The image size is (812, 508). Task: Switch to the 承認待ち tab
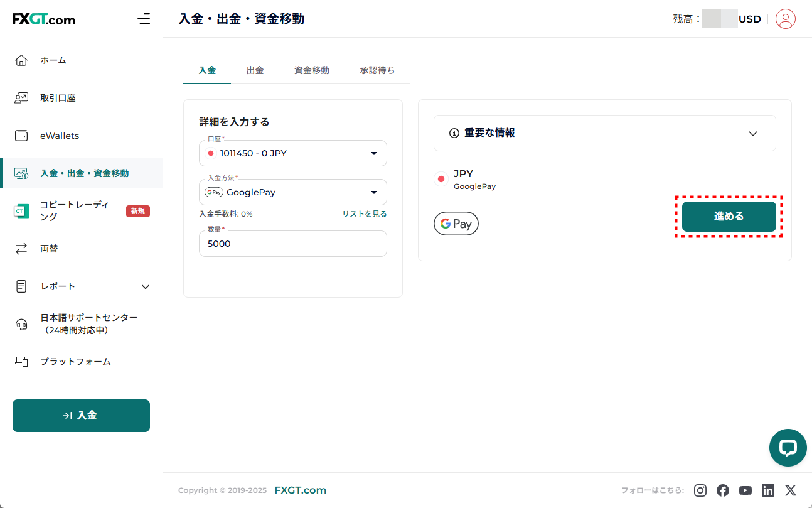378,70
